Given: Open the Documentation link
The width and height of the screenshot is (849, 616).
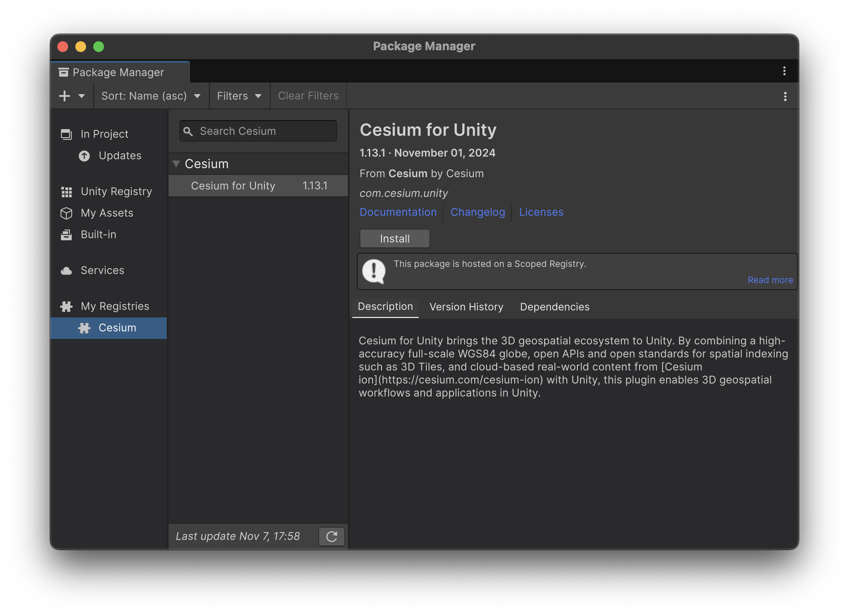Looking at the screenshot, I should point(398,212).
